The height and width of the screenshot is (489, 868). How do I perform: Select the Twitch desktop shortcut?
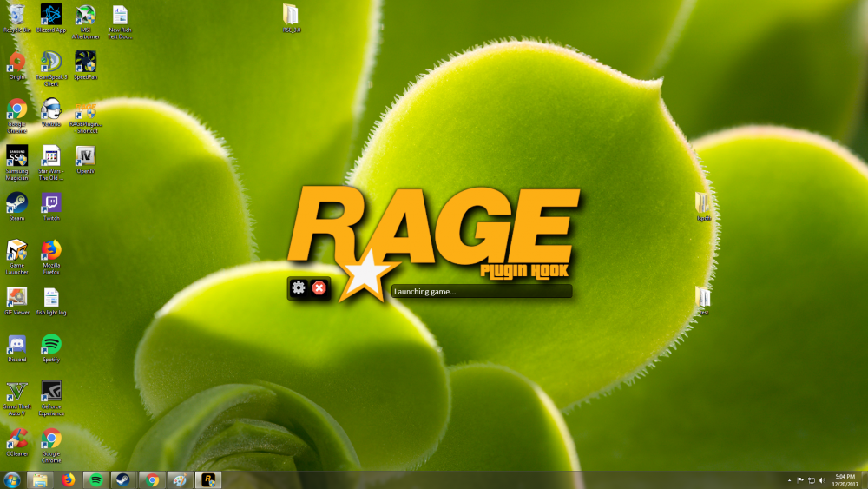51,207
